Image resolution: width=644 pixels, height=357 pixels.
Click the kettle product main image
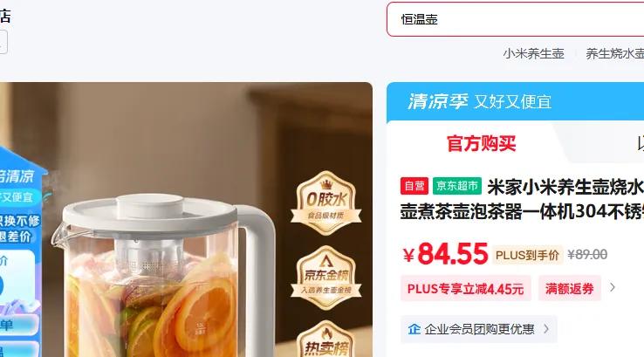click(x=186, y=220)
